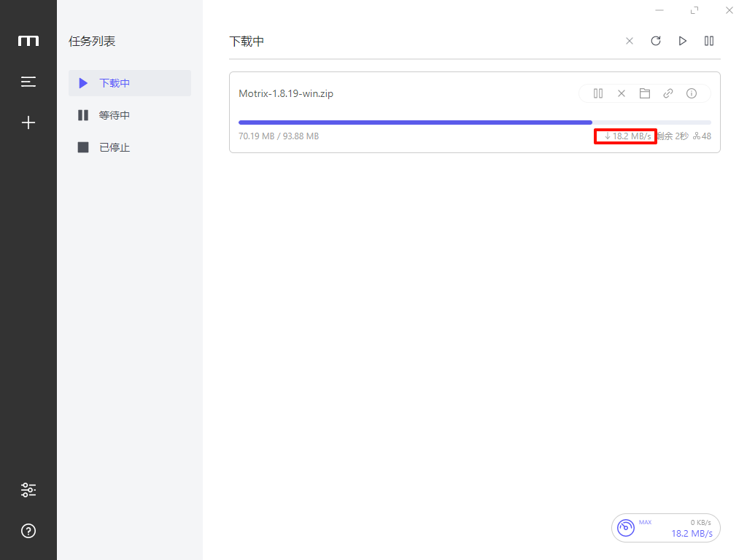Click the 0 KB/s upload speed
The width and height of the screenshot is (747, 560).
(x=700, y=522)
